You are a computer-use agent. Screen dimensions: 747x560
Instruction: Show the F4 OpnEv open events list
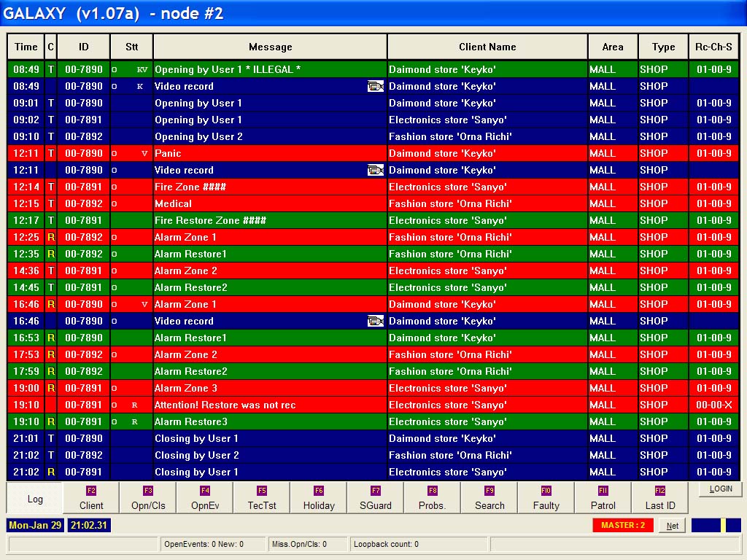click(x=205, y=498)
